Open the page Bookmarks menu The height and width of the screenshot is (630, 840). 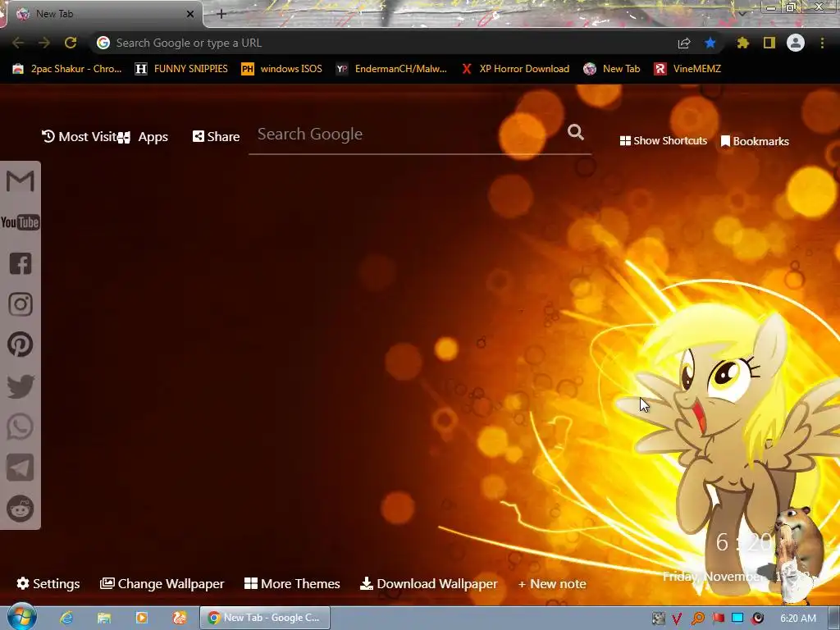755,141
